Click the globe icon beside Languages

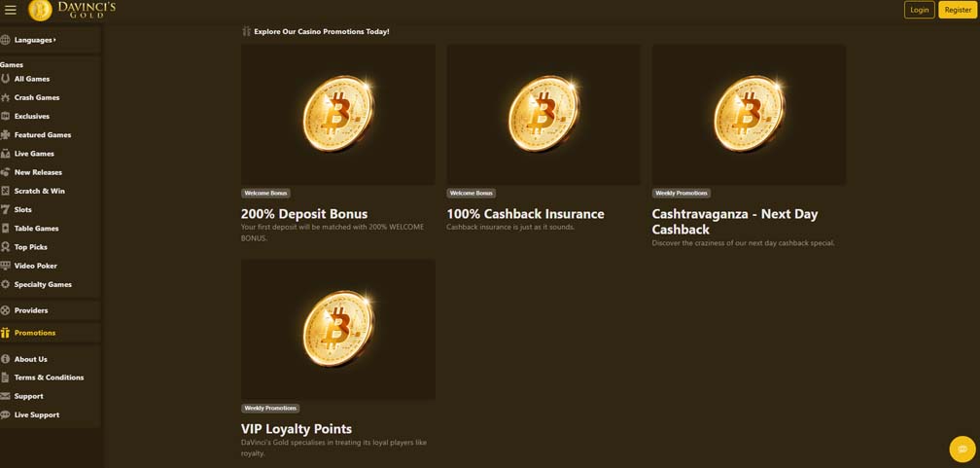pyautogui.click(x=6, y=40)
